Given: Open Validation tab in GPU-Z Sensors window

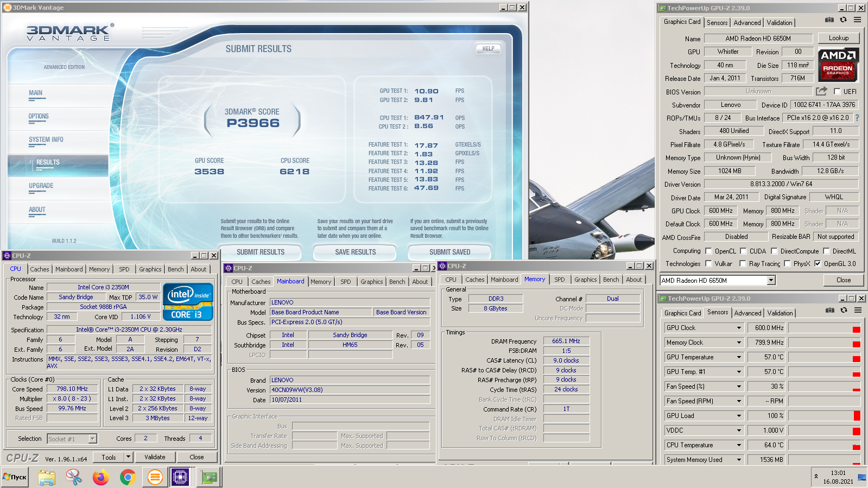Looking at the screenshot, I should point(780,313).
